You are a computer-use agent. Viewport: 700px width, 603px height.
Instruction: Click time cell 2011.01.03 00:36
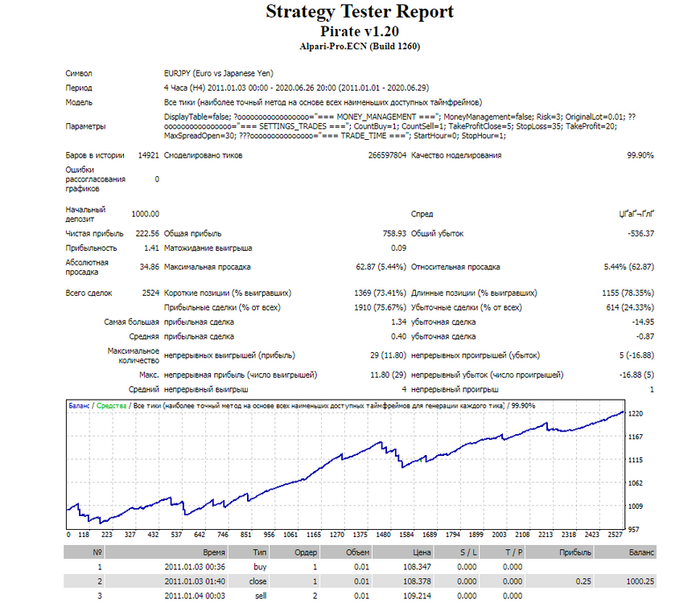(195, 567)
